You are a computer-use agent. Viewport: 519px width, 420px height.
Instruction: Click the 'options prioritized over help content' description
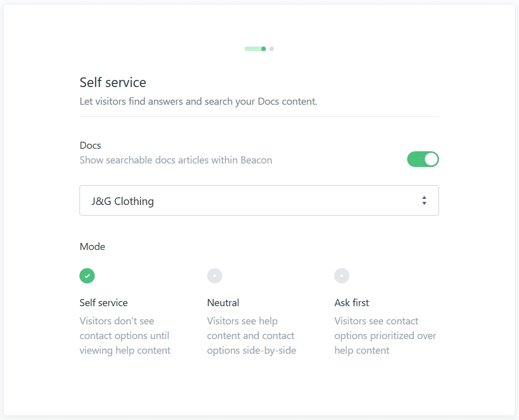[x=385, y=335]
